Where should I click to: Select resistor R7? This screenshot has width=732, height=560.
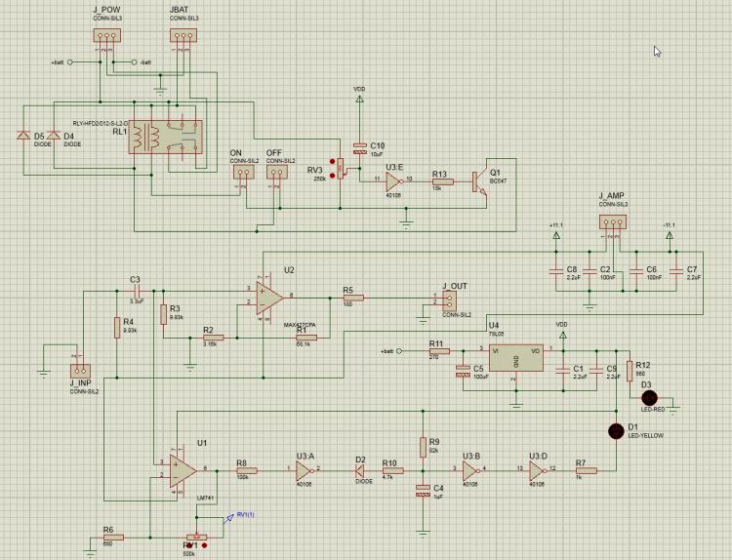click(x=587, y=471)
